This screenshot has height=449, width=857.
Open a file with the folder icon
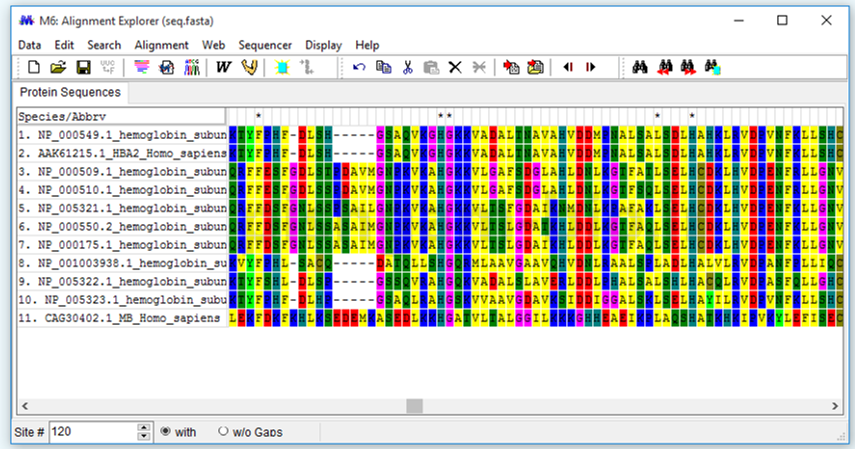pos(58,67)
